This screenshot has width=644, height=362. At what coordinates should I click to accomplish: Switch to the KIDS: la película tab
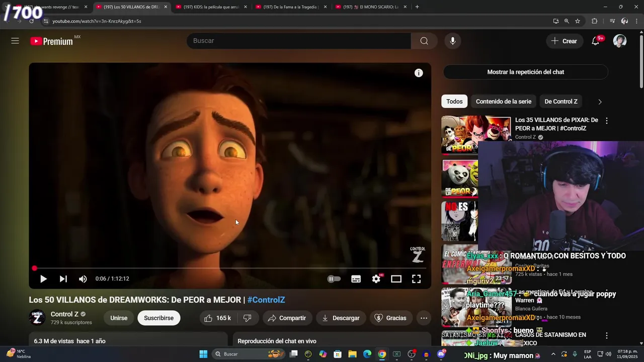[211, 7]
